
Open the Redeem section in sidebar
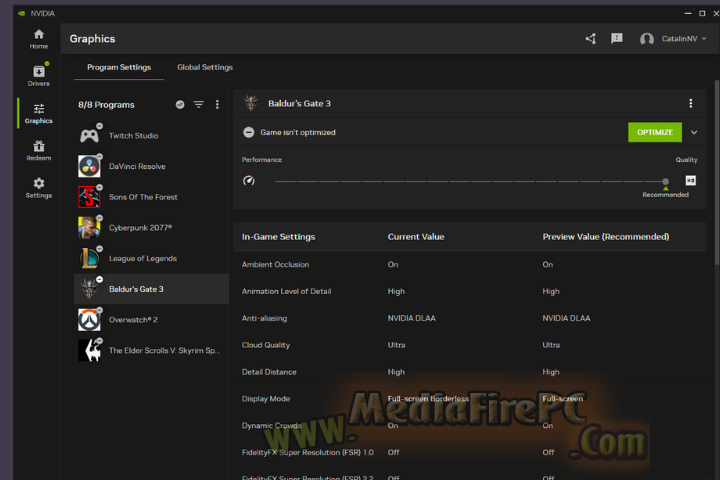coord(39,151)
